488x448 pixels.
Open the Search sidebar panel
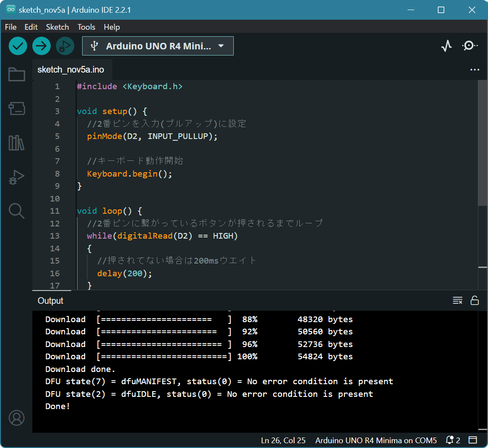coord(17,211)
